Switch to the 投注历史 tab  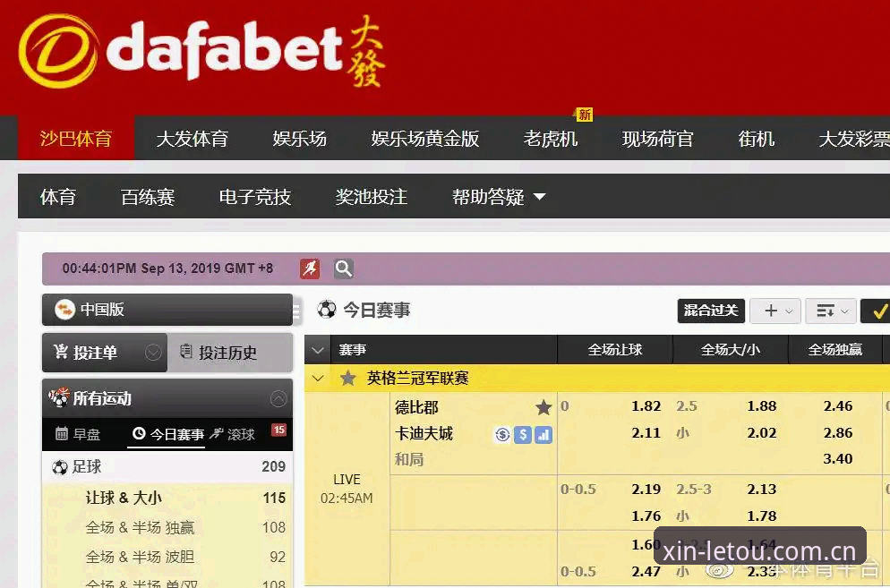tap(230, 353)
